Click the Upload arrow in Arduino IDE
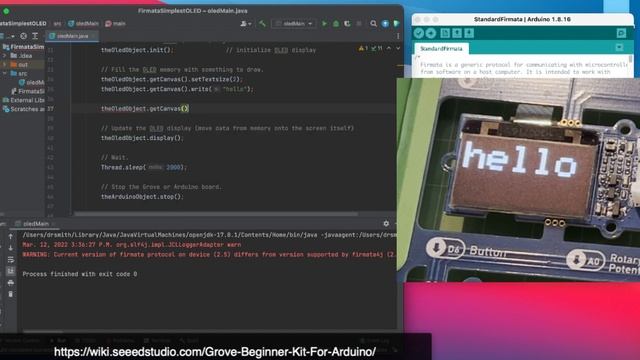Screen dimensions: 640x360 (x=431, y=33)
